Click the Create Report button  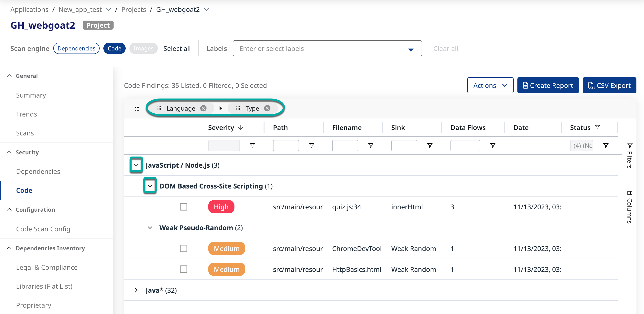(548, 85)
